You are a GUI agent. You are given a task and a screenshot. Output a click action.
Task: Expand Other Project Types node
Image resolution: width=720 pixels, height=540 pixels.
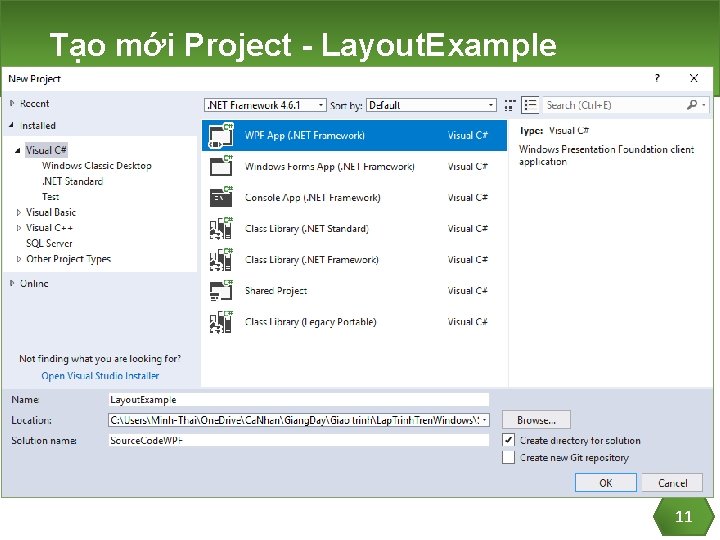coord(18,259)
